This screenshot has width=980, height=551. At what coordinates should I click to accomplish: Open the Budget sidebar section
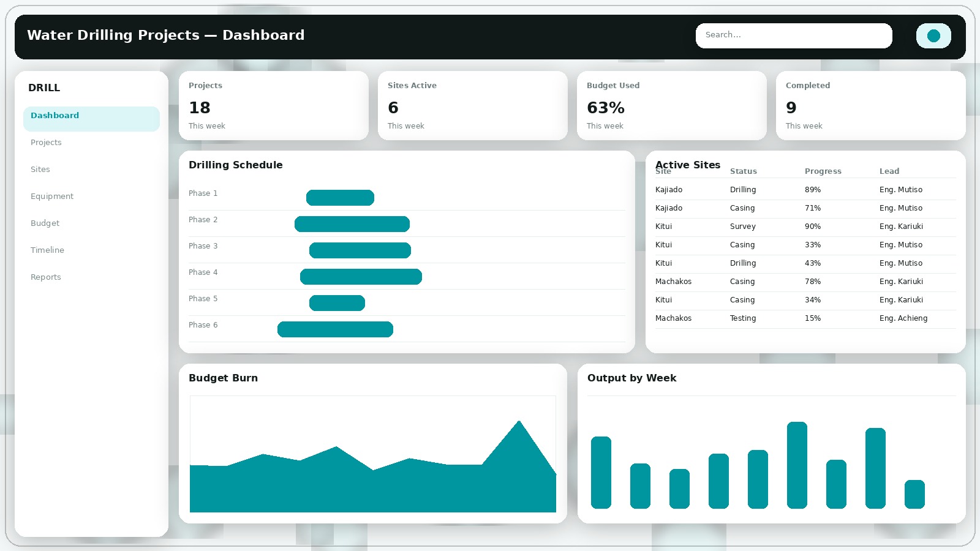pyautogui.click(x=45, y=223)
